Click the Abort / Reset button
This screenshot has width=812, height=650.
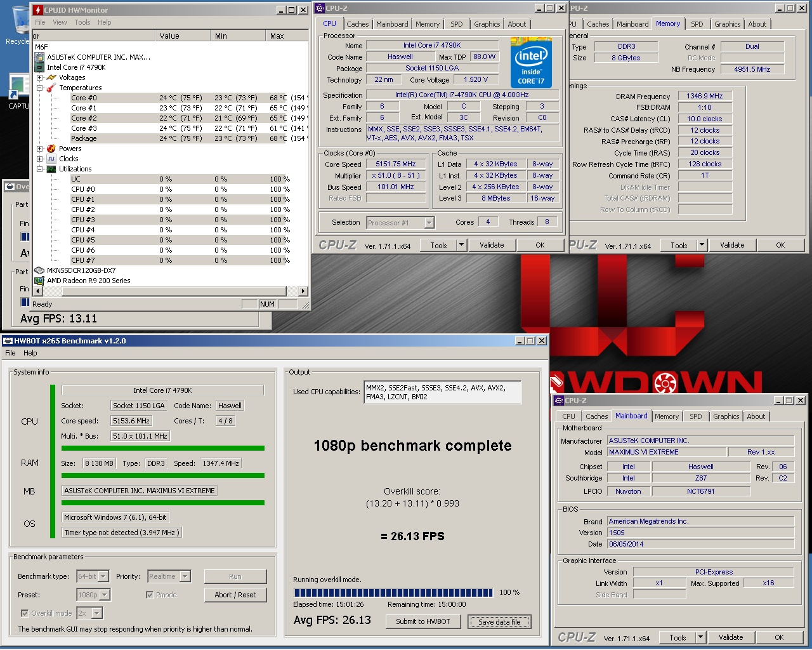[235, 595]
